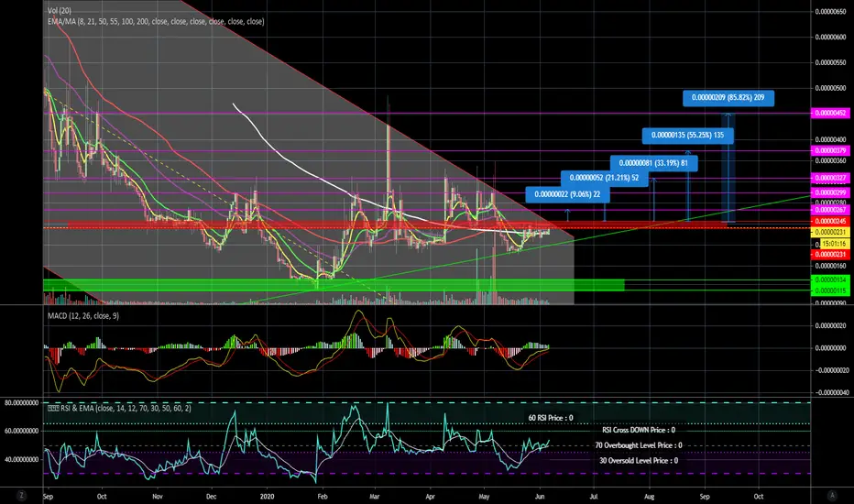The height and width of the screenshot is (504, 854).
Task: Click the Apr label on time axis
Action: (431, 497)
